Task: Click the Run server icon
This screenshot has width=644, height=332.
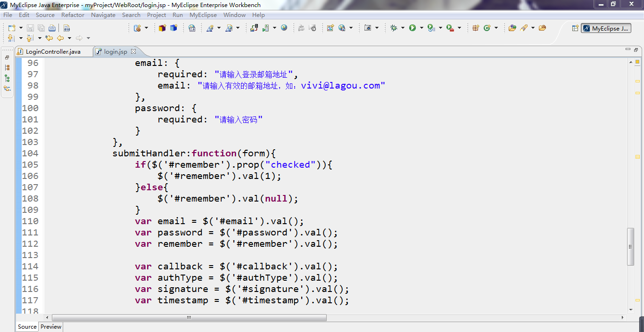Action: (266, 28)
